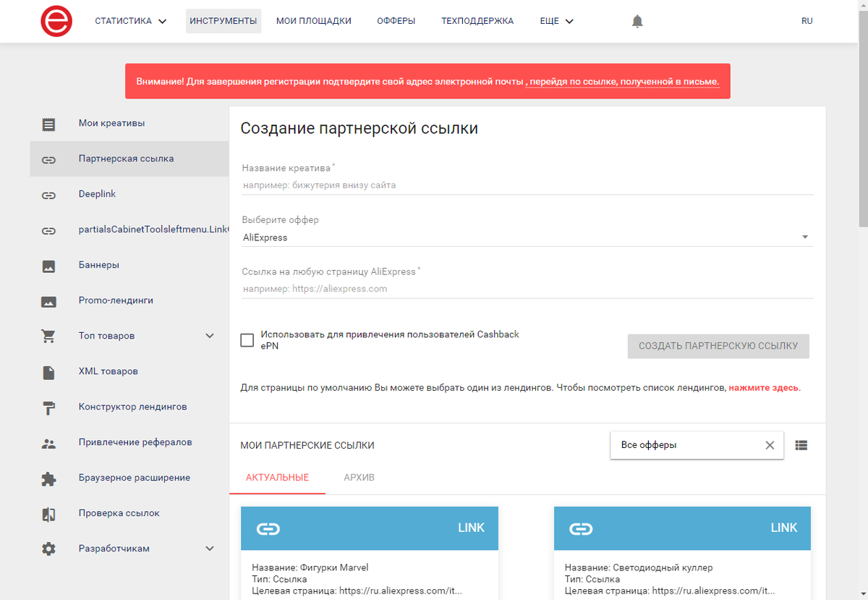Click the Браузерное расширение puzzle icon

pyautogui.click(x=48, y=478)
